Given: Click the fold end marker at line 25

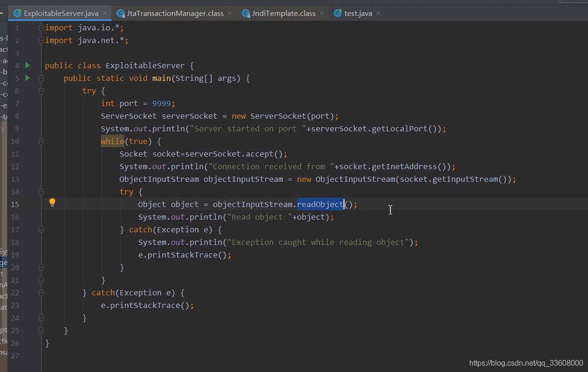Looking at the screenshot, I should pos(41,330).
